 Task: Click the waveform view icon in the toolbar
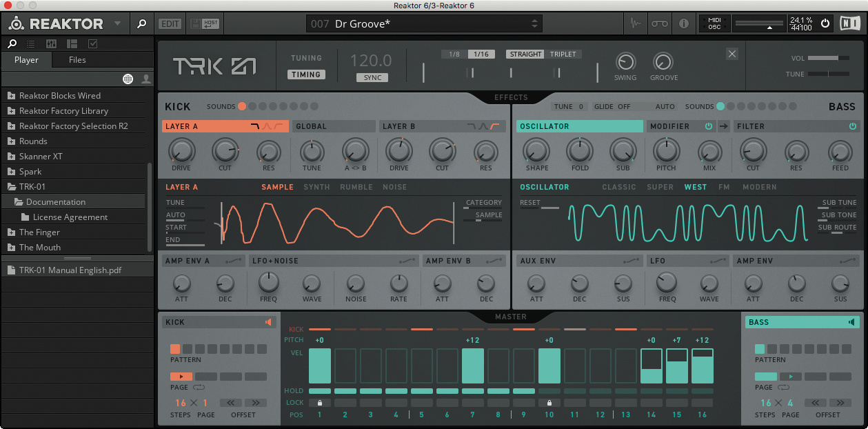pyautogui.click(x=635, y=23)
